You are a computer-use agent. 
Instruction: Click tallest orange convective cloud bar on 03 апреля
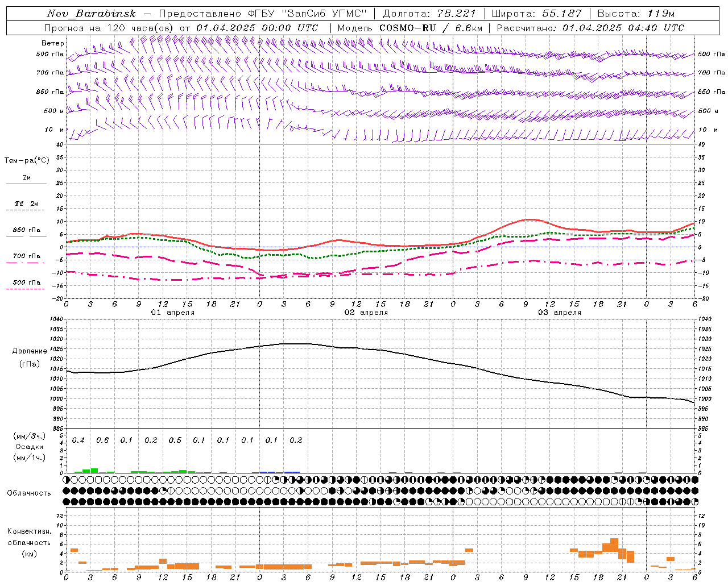[x=614, y=544]
